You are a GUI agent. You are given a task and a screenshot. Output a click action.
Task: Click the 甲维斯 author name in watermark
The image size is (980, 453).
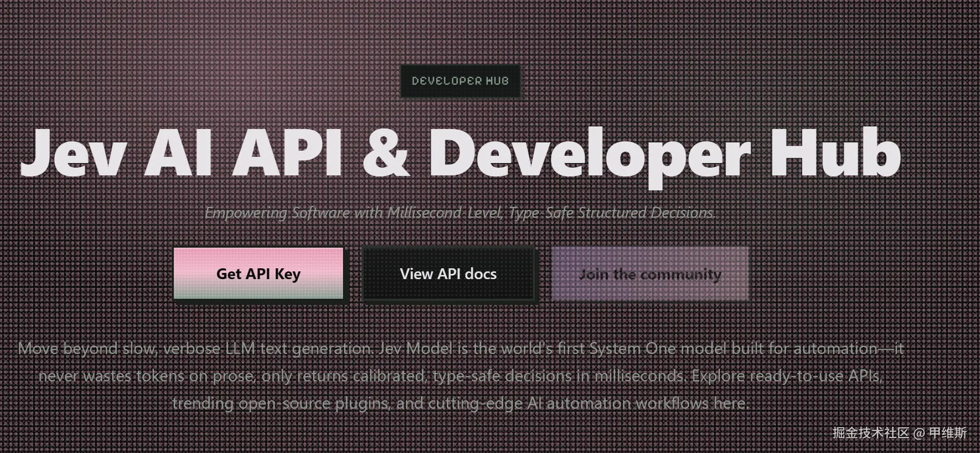[x=948, y=433]
